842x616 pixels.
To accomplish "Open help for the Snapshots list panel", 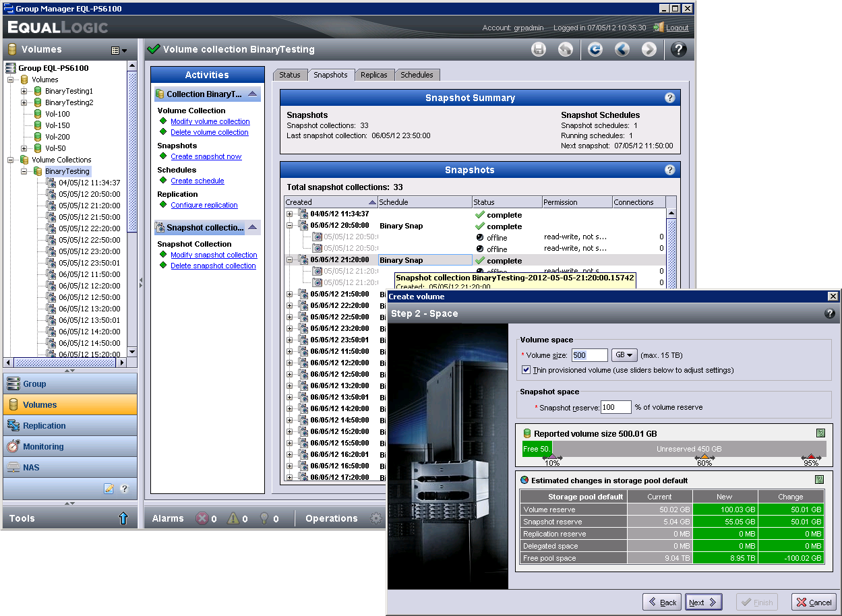I will coord(669,170).
